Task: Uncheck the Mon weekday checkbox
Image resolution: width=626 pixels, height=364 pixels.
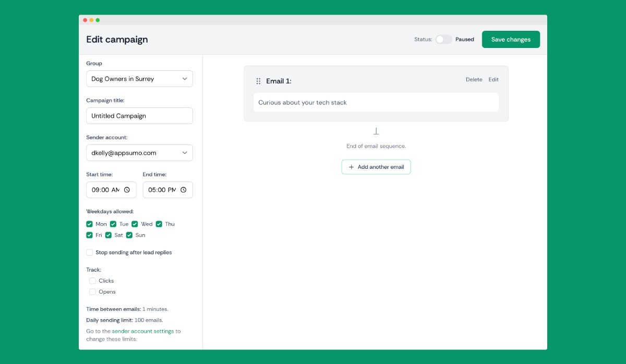Action: click(x=90, y=224)
